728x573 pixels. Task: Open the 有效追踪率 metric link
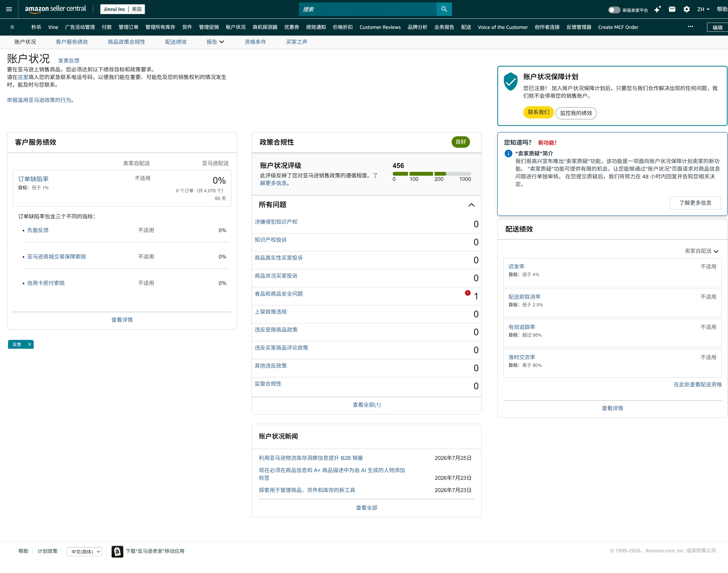[522, 327]
